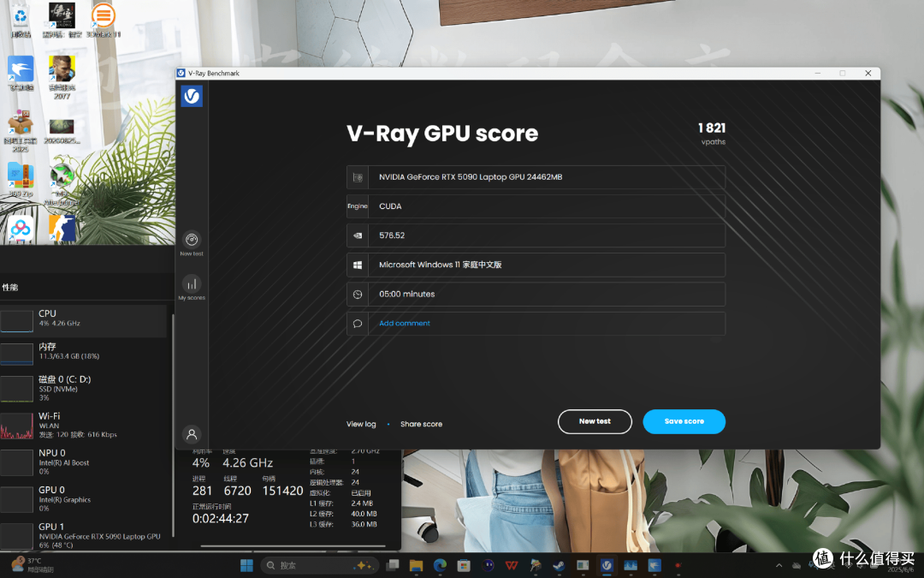Open the MSI Afterburner desktop shortcut

62,184
